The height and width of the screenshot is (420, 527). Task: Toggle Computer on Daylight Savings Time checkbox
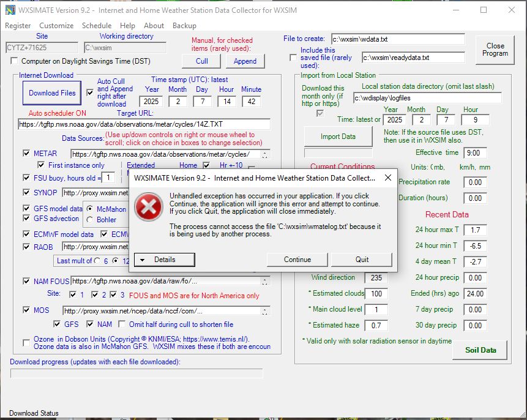point(14,61)
